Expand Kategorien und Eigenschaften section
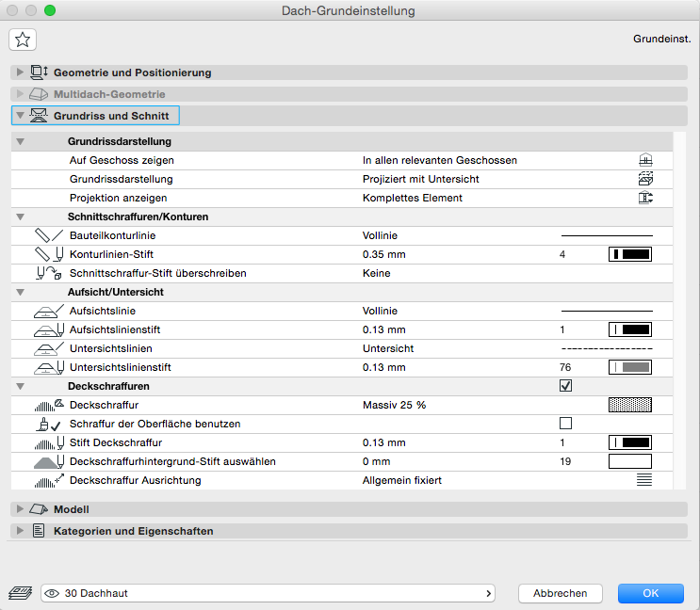 (x=21, y=531)
